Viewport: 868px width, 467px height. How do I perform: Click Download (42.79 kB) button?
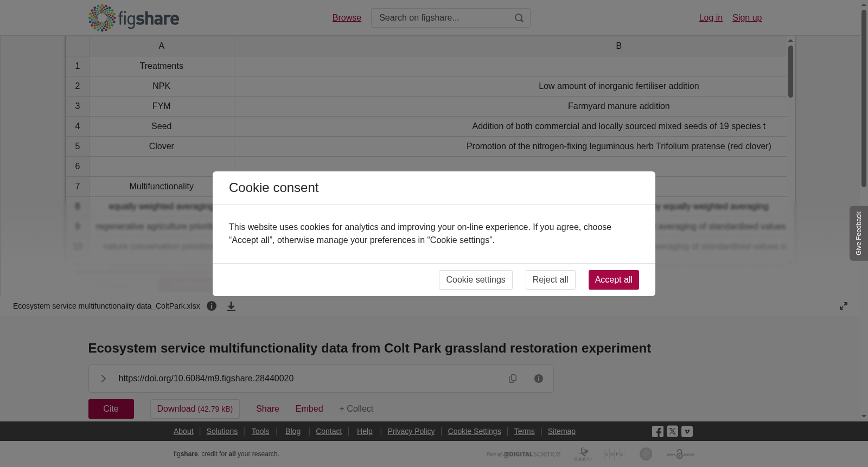point(195,409)
